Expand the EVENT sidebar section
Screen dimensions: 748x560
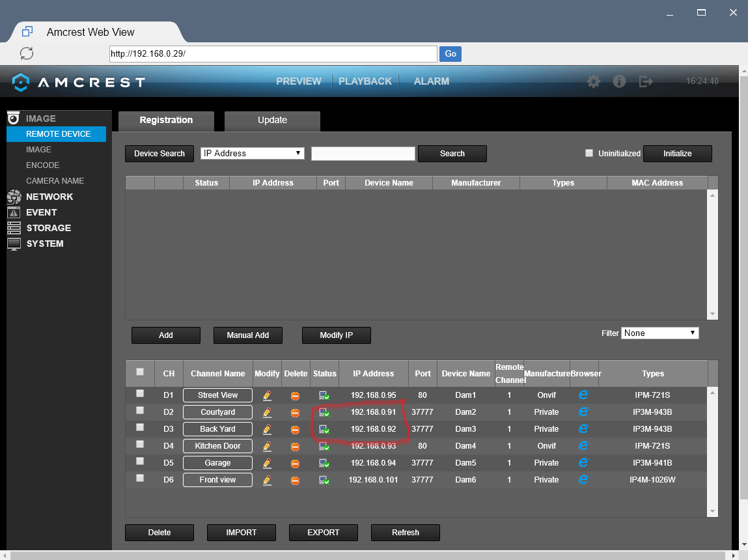[x=41, y=212]
